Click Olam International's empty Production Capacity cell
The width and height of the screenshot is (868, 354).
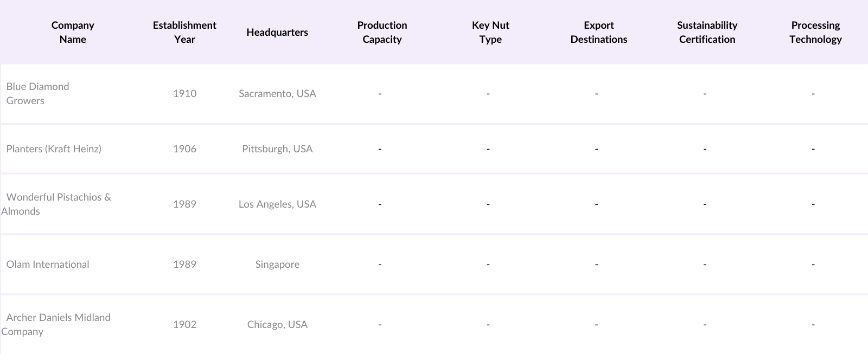380,264
